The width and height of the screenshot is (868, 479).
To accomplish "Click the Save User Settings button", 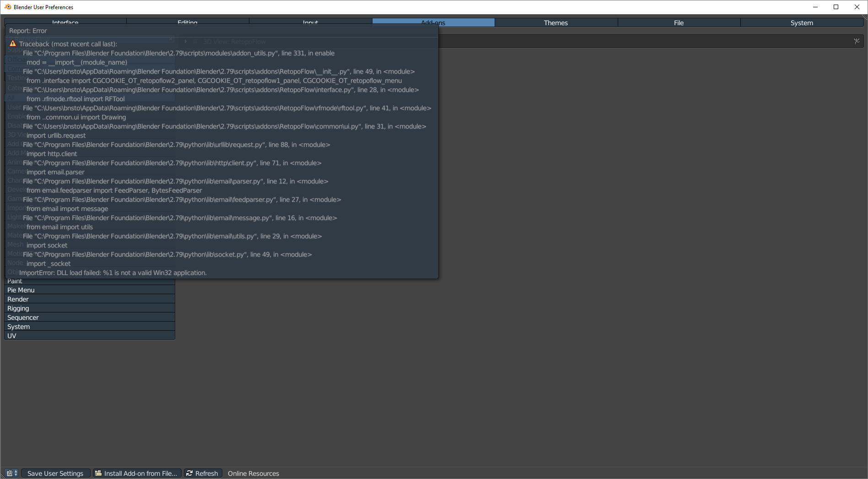I will [x=55, y=473].
